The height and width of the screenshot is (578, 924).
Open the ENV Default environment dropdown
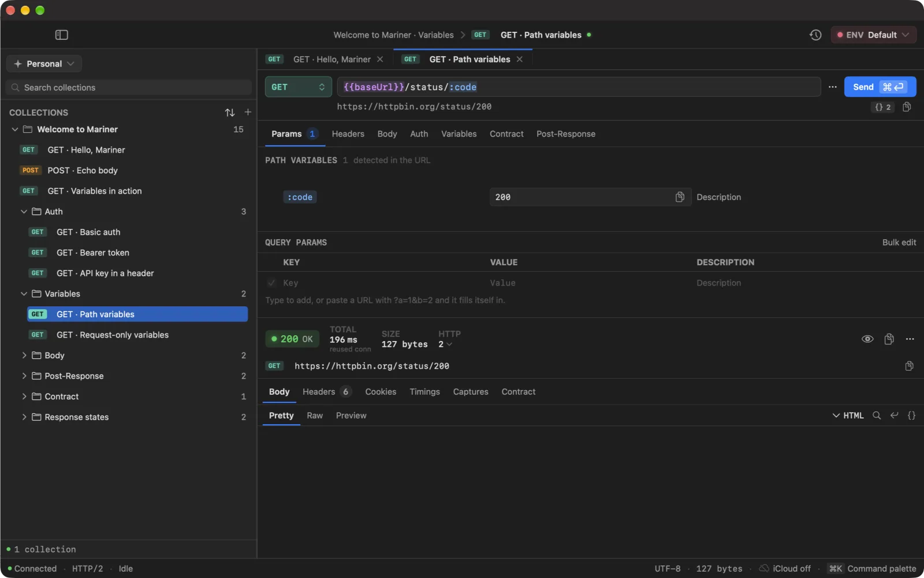tap(873, 35)
